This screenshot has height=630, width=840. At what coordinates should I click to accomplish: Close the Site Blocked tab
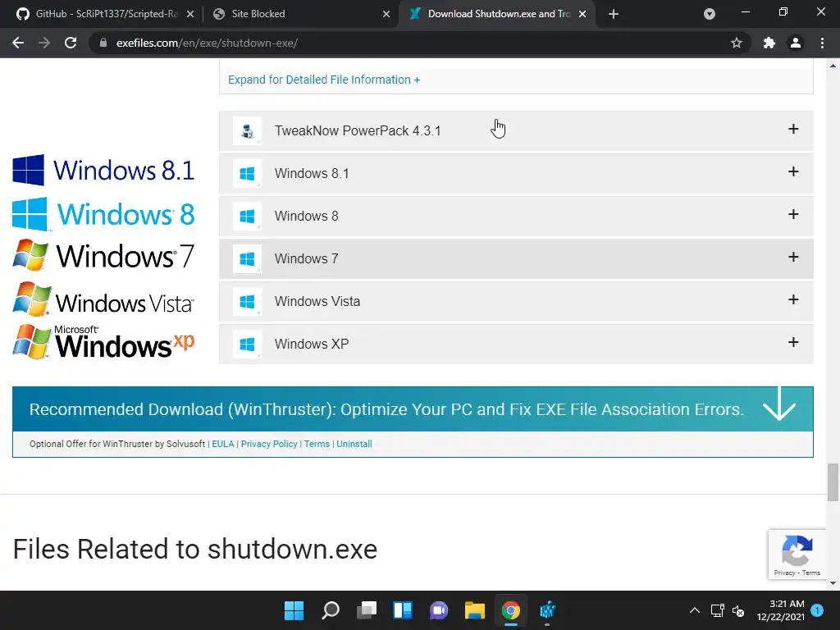(386, 14)
